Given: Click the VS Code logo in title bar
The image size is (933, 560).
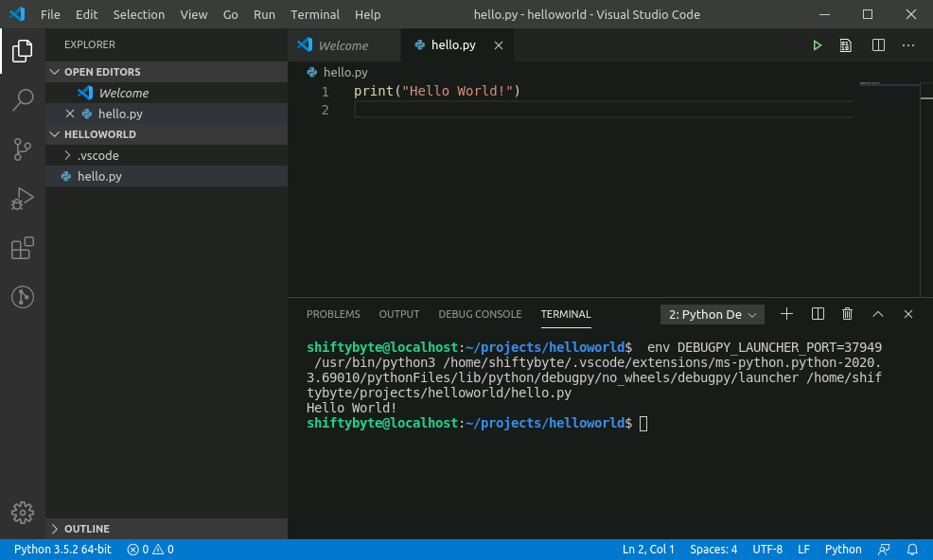Looking at the screenshot, I should point(17,14).
